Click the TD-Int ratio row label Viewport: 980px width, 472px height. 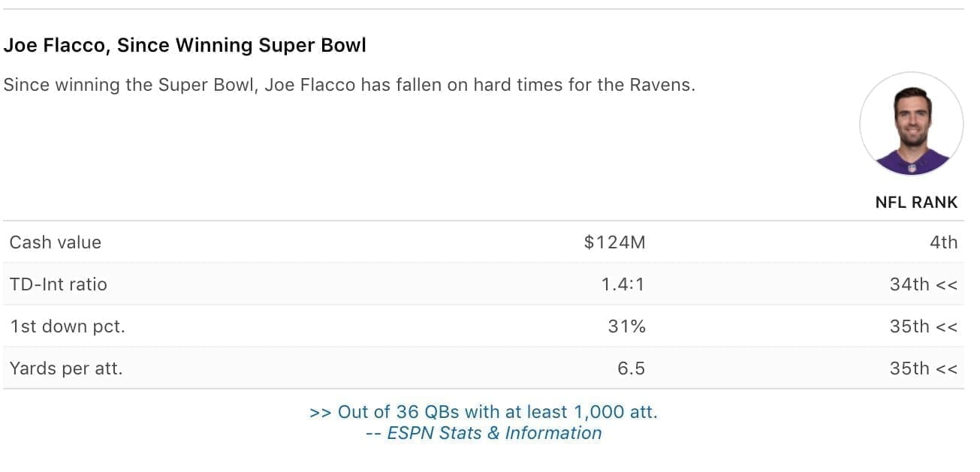tap(58, 284)
